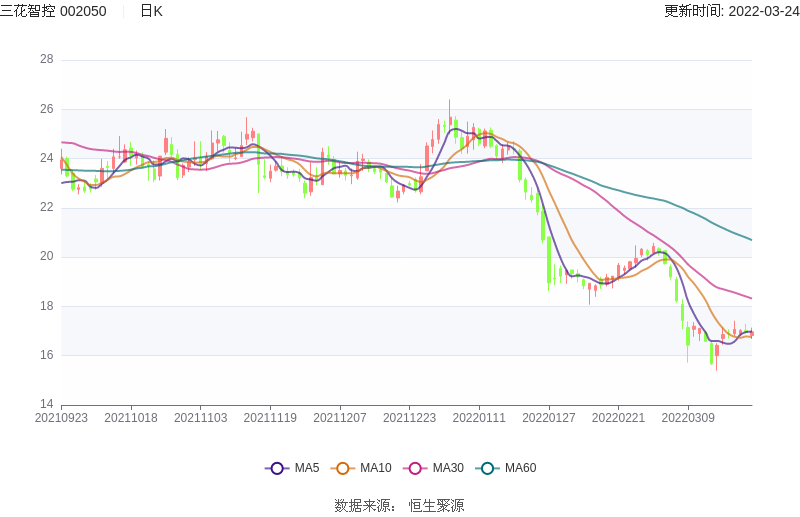Toggle the MA60 series via its text label

520,468
